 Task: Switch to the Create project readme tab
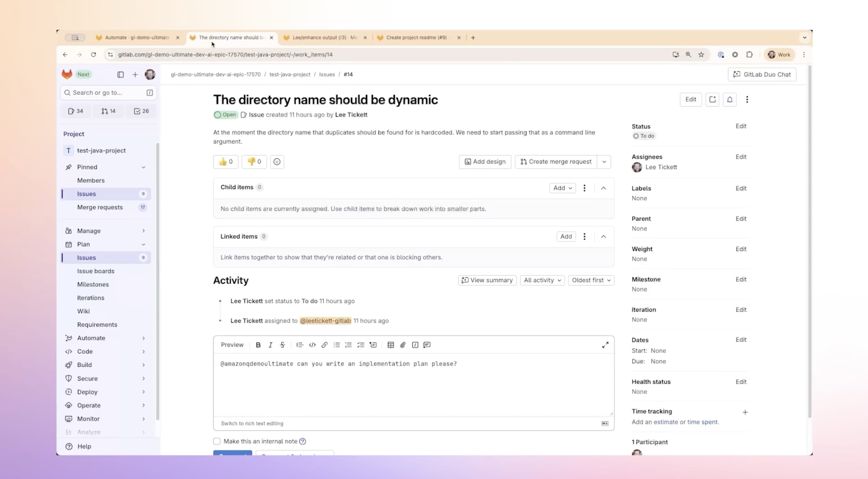(416, 37)
